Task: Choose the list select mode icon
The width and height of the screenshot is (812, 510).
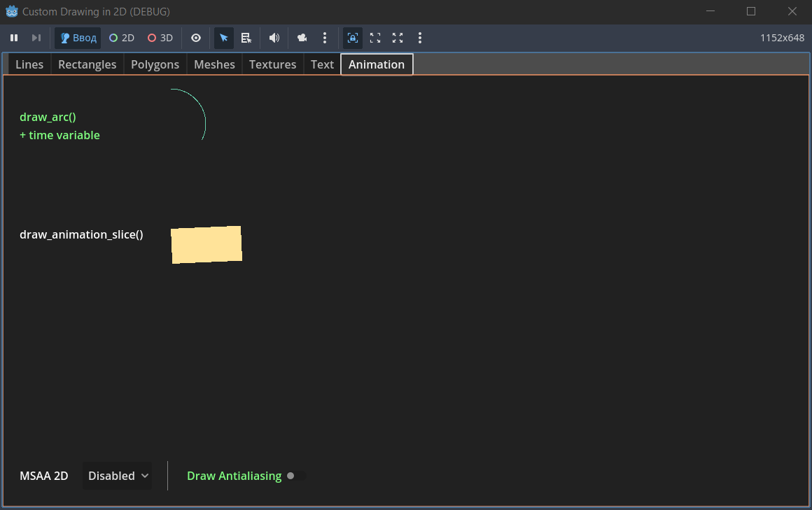Action: 246,38
